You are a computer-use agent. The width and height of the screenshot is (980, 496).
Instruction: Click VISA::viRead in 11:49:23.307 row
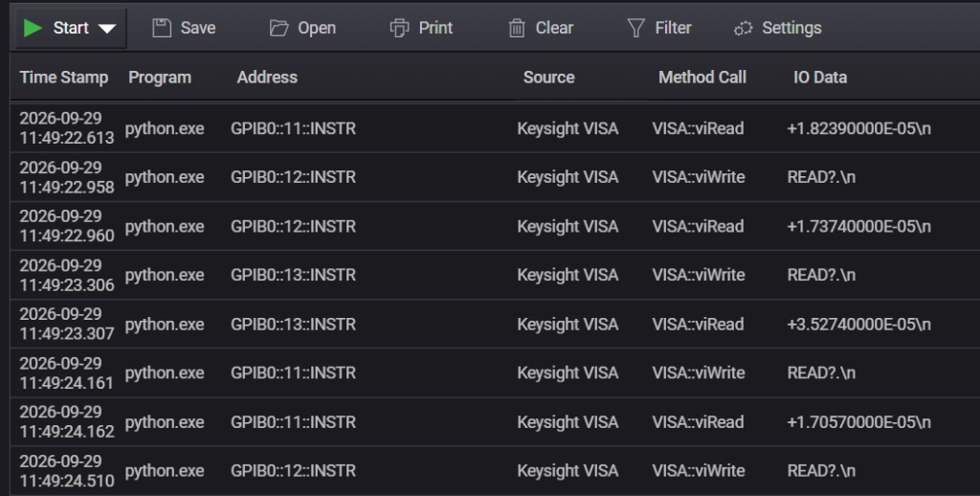(698, 325)
